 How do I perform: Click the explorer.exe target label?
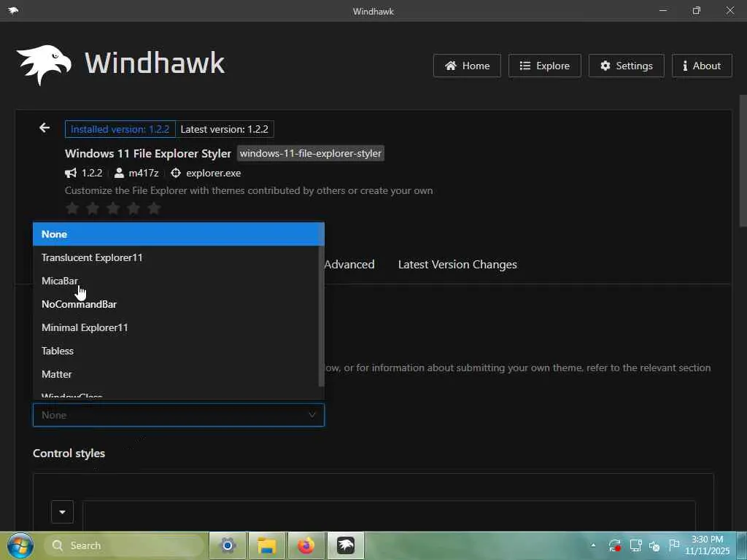point(214,173)
